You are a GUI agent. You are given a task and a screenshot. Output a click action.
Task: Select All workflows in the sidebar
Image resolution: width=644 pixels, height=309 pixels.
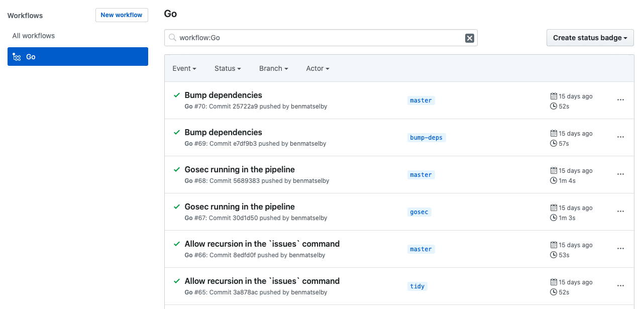coord(33,36)
